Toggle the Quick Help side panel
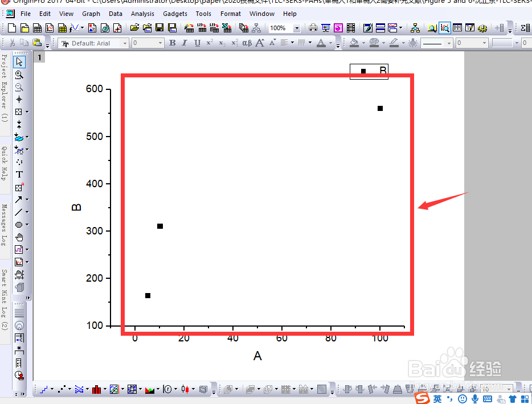The height and width of the screenshot is (404, 532). (4, 164)
